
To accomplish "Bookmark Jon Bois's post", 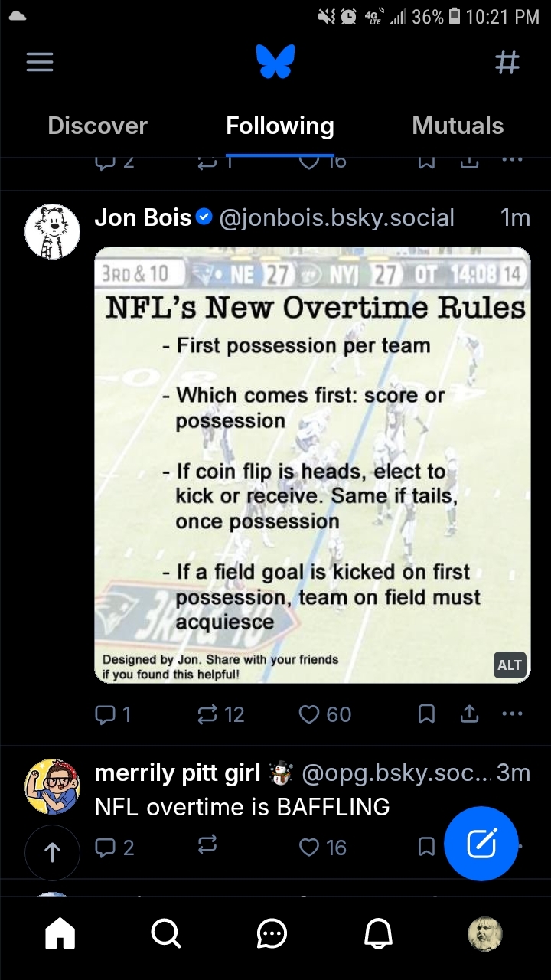I will point(427,714).
